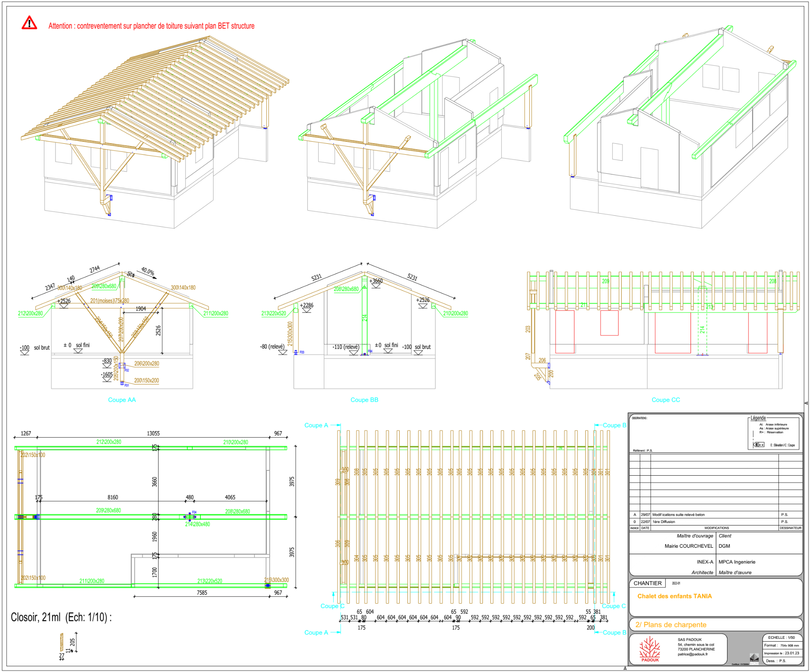Click the address line '73200 PLANCHERINE'
Screen dimensions: 810x672
696,649
